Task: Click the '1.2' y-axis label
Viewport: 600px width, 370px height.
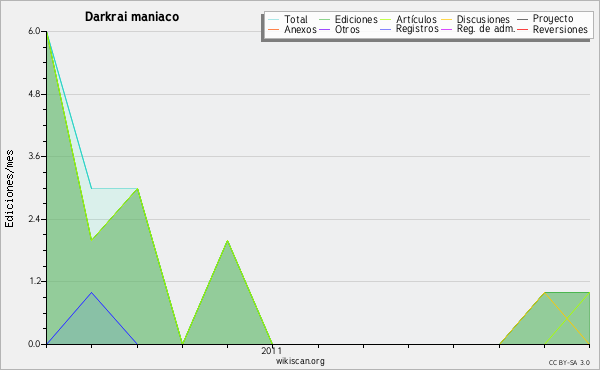Action: pos(34,282)
